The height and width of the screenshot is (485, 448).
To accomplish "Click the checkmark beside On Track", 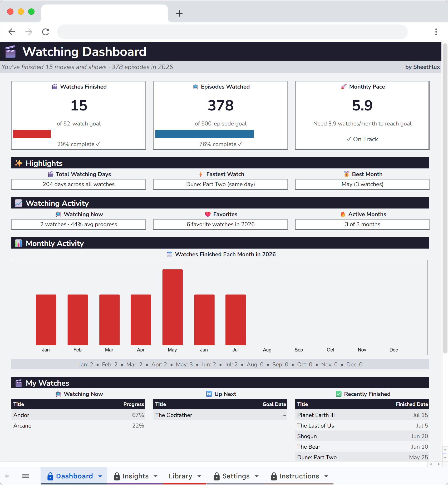I will pos(349,139).
